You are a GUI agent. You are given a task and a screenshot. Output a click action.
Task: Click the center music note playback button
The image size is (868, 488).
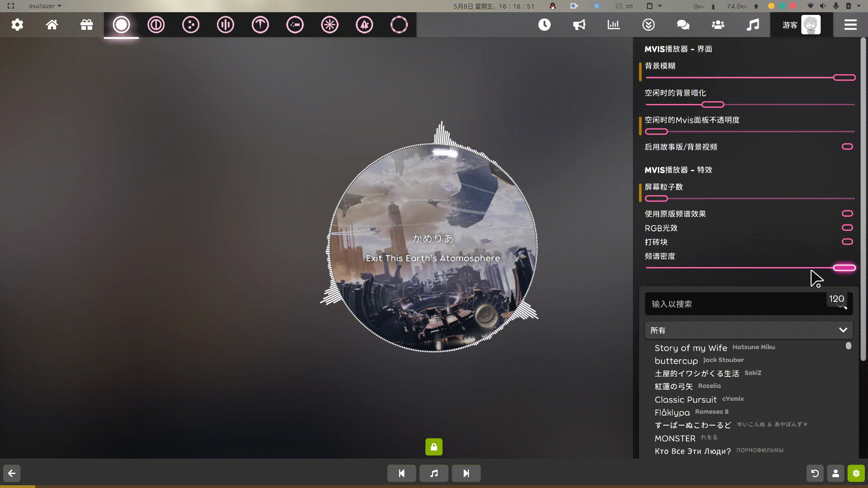pyautogui.click(x=434, y=473)
